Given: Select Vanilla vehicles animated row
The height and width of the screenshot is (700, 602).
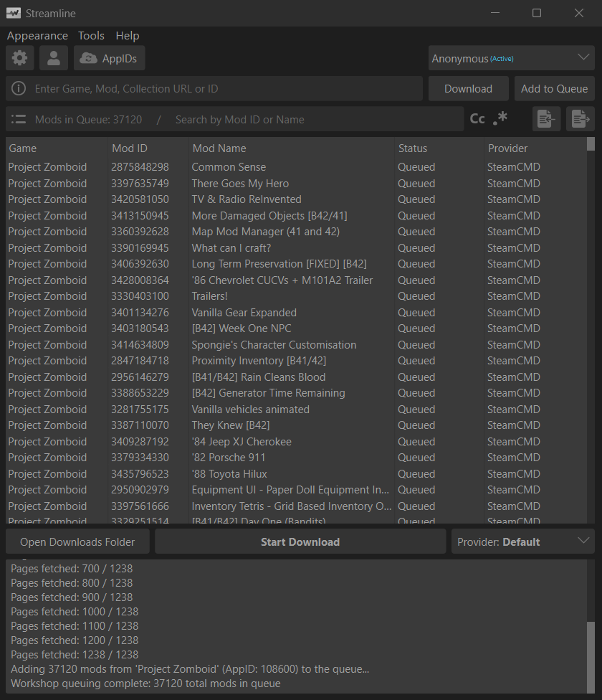Looking at the screenshot, I should click(296, 410).
